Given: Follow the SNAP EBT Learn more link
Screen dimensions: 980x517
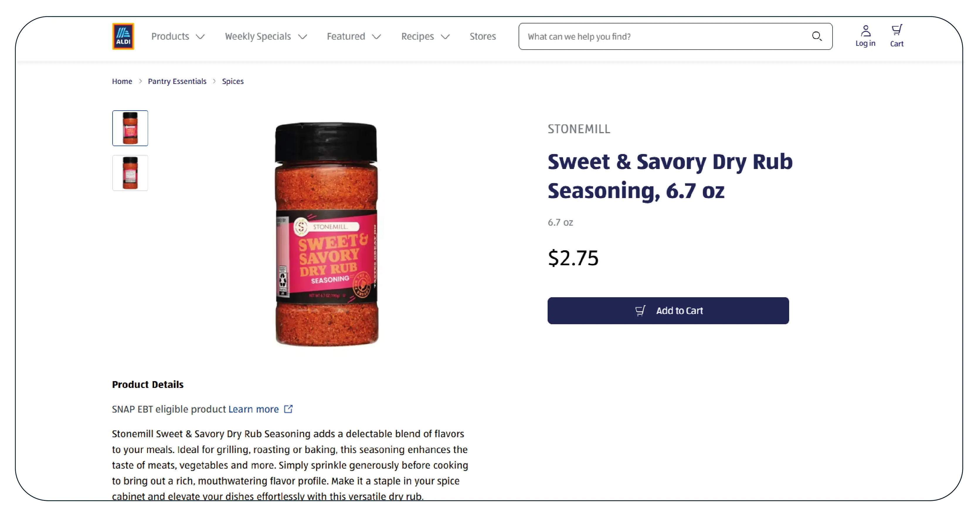Looking at the screenshot, I should (253, 409).
